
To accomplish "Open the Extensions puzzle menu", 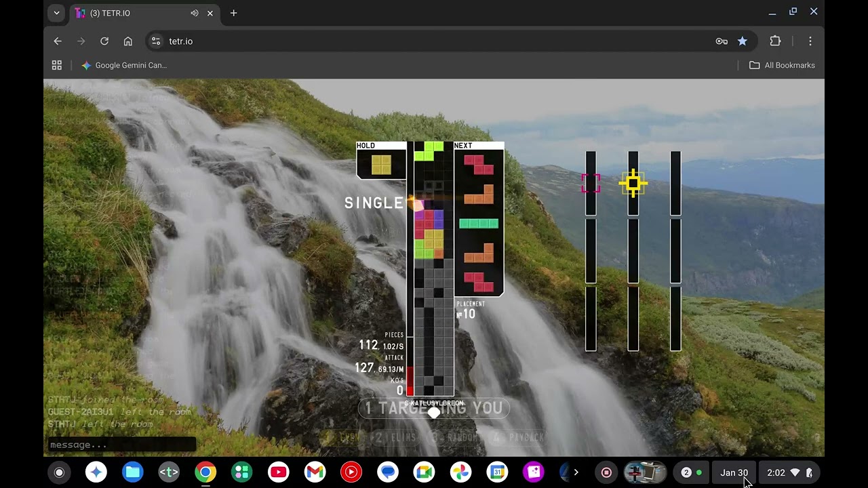I will [775, 41].
